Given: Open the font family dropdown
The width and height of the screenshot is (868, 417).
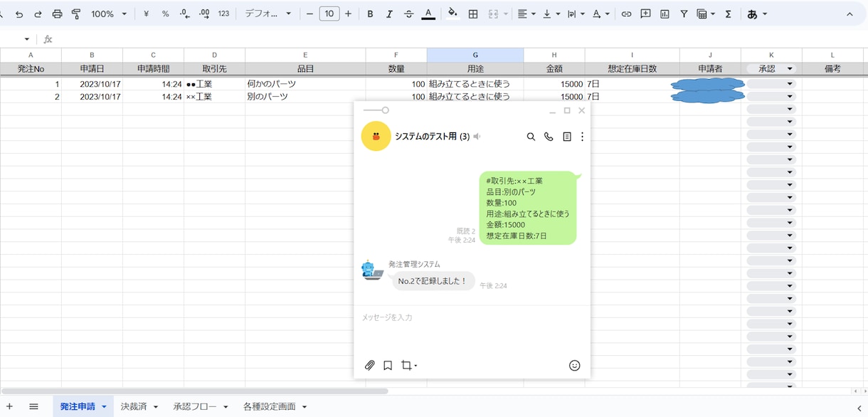Looking at the screenshot, I should point(268,14).
